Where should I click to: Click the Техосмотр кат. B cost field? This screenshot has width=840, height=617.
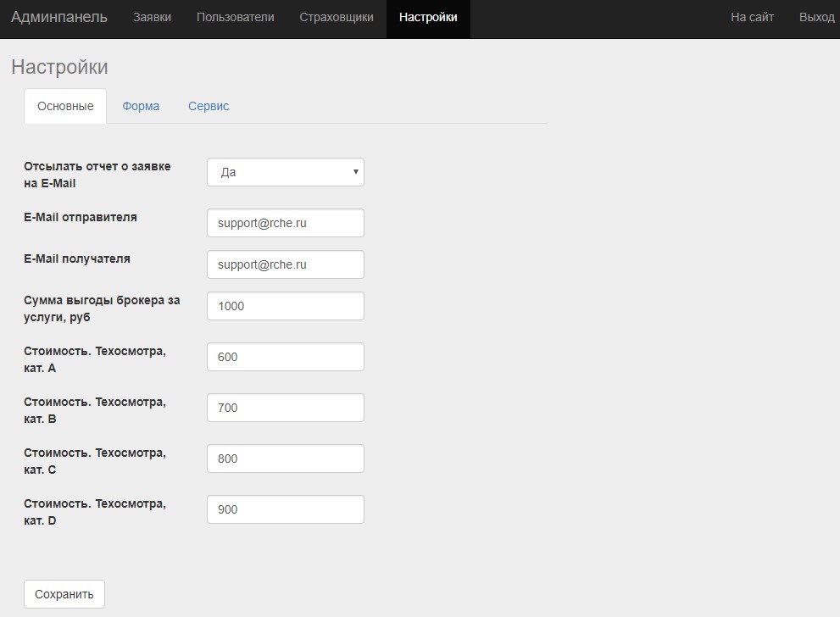point(285,408)
